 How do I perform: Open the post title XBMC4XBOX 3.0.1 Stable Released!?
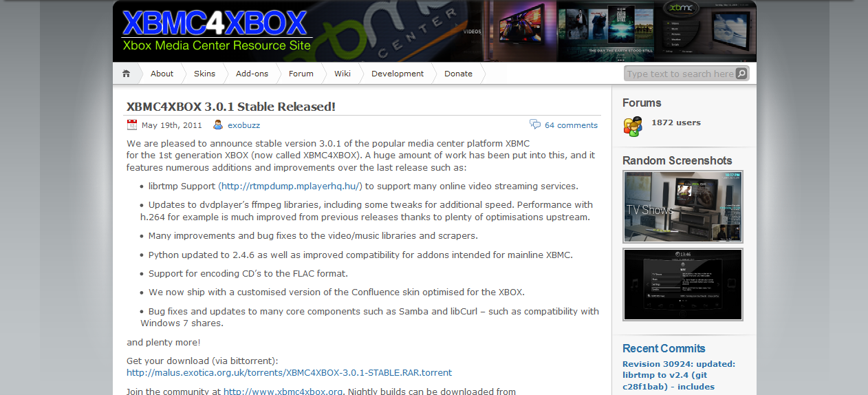pos(231,107)
